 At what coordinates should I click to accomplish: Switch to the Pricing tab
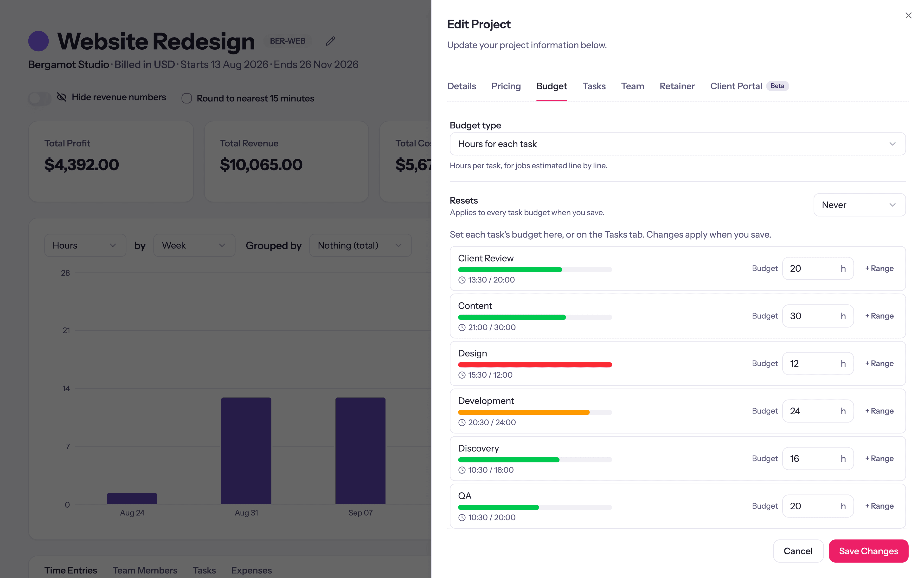(x=506, y=86)
